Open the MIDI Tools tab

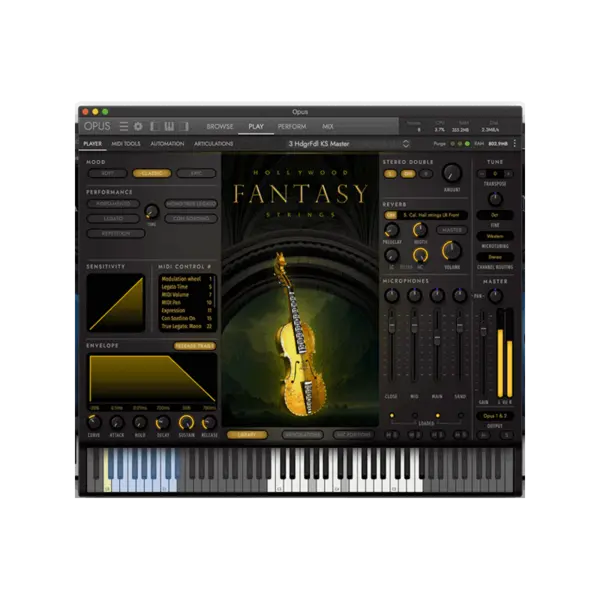pos(126,144)
